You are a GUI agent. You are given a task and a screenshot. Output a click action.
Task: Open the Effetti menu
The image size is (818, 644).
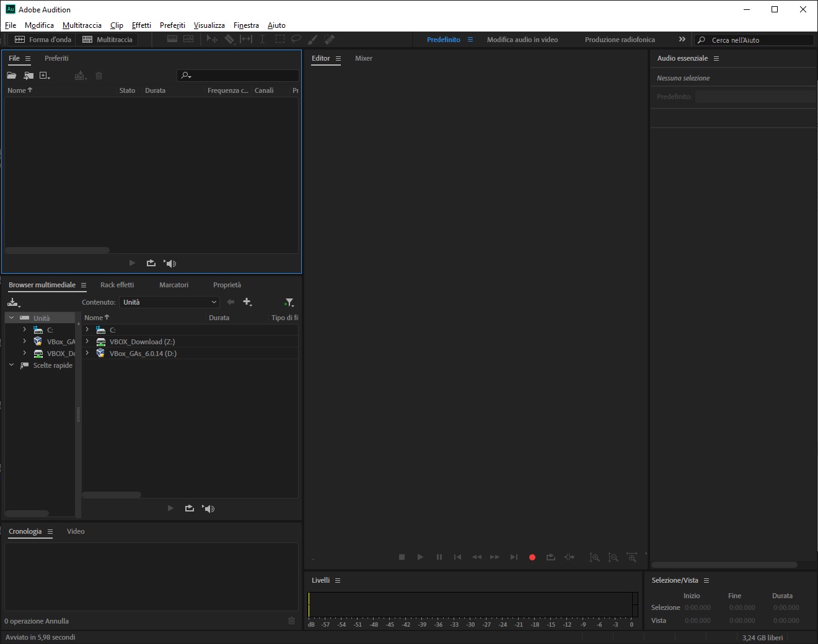click(141, 25)
